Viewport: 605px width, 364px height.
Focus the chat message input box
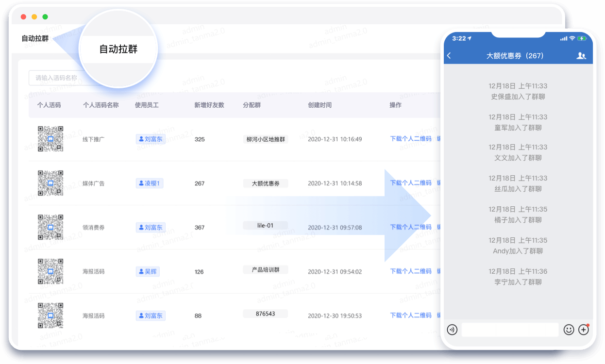[x=509, y=330]
